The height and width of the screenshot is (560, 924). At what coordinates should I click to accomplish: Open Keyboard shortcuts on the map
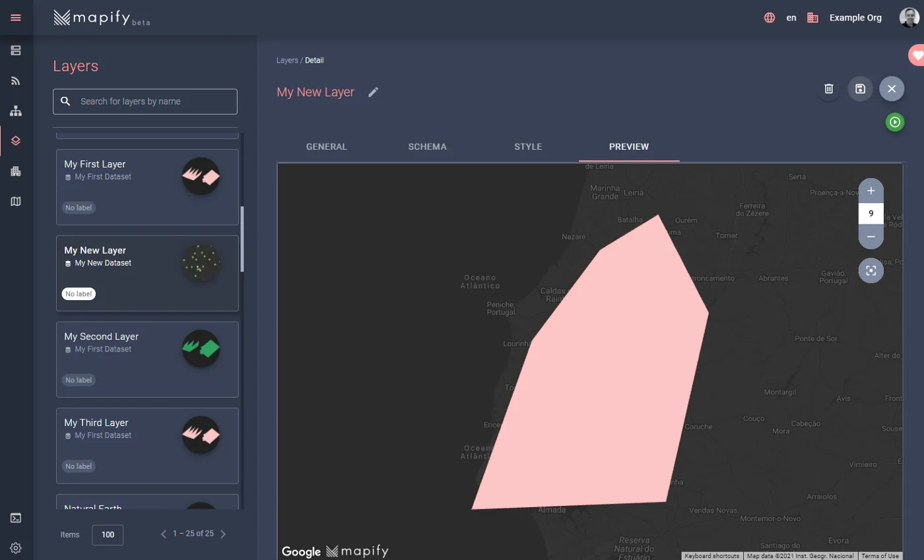coord(712,556)
